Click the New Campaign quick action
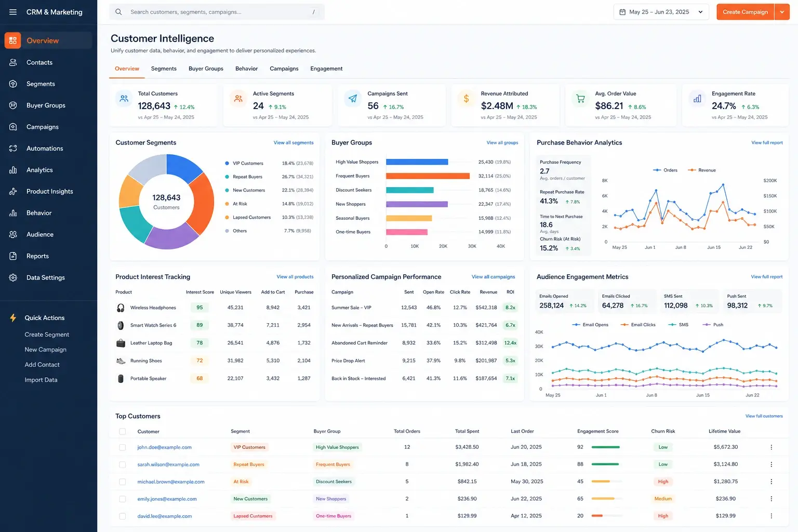The image size is (798, 532). pos(46,350)
